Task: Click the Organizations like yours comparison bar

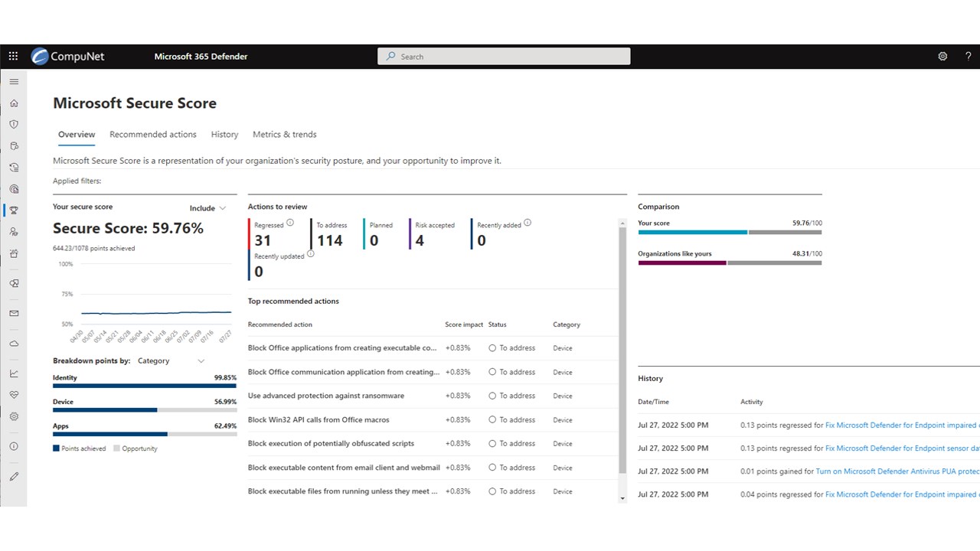Action: click(x=730, y=262)
